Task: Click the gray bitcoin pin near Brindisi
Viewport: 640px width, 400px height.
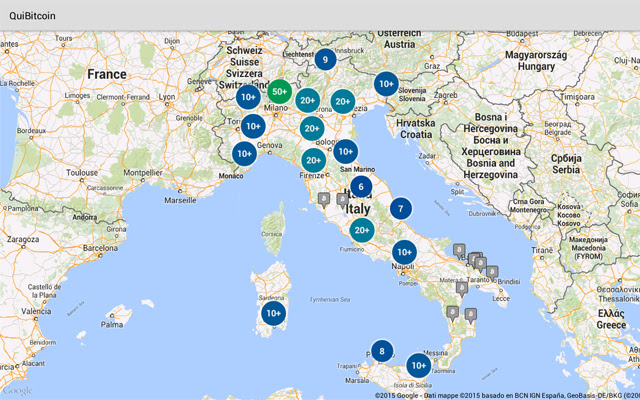Action: [x=492, y=272]
